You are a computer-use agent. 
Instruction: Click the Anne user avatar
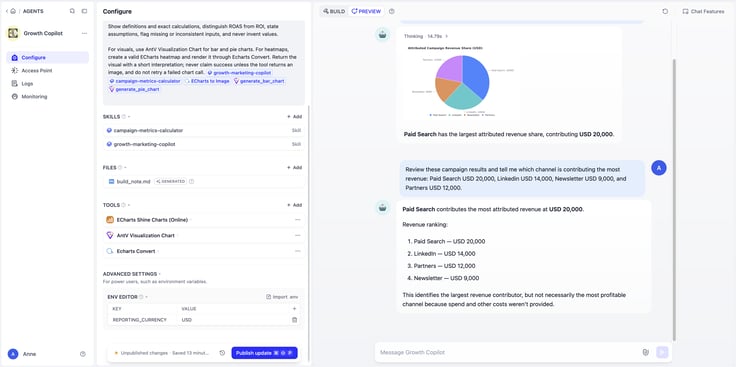click(13, 354)
